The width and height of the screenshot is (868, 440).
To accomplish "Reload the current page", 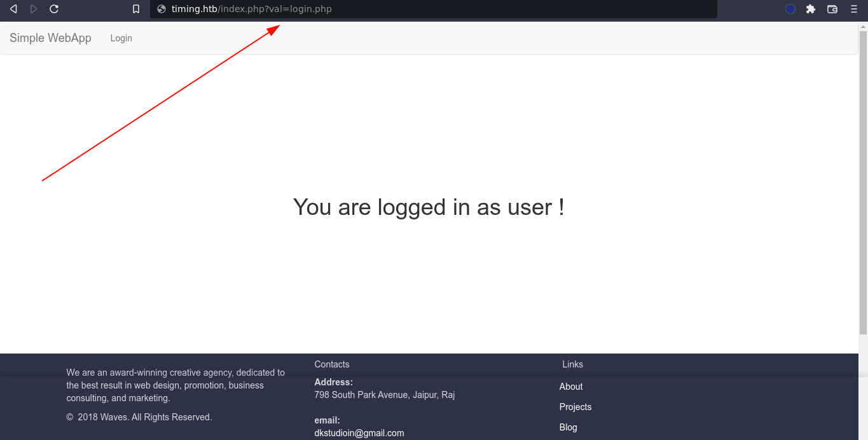I will (x=54, y=9).
